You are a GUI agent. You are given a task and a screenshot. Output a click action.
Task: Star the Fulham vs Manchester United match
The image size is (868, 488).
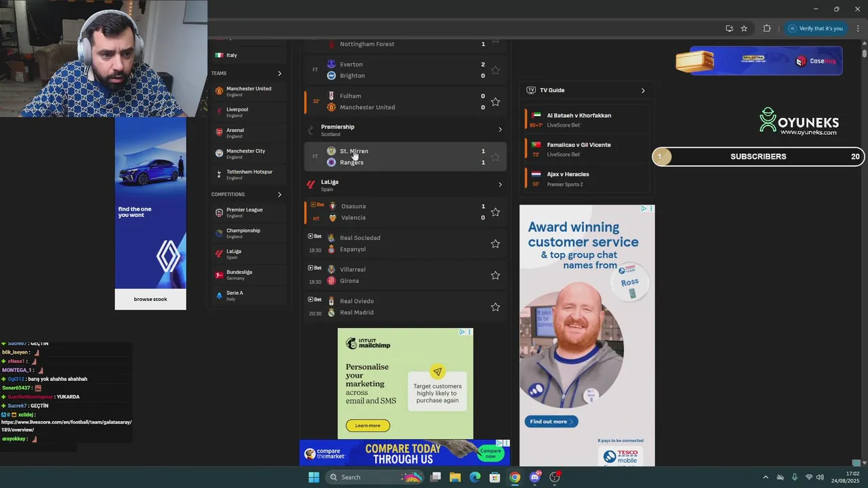click(495, 102)
